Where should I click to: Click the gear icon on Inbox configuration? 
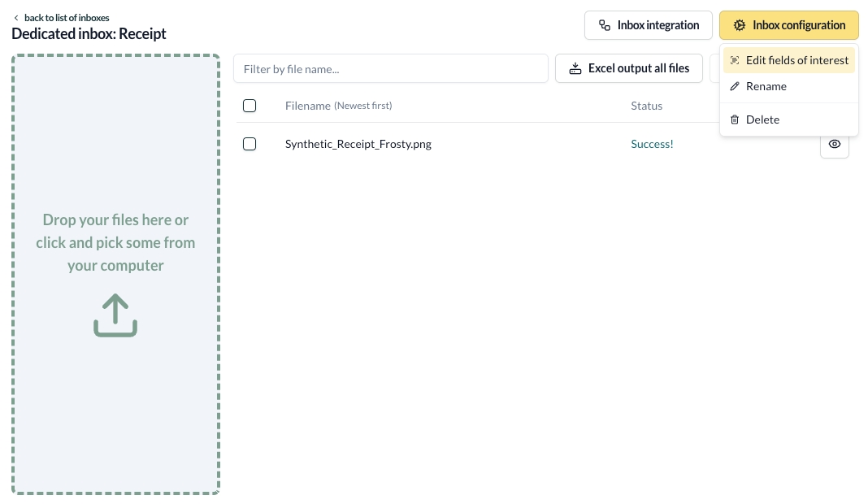pos(739,25)
